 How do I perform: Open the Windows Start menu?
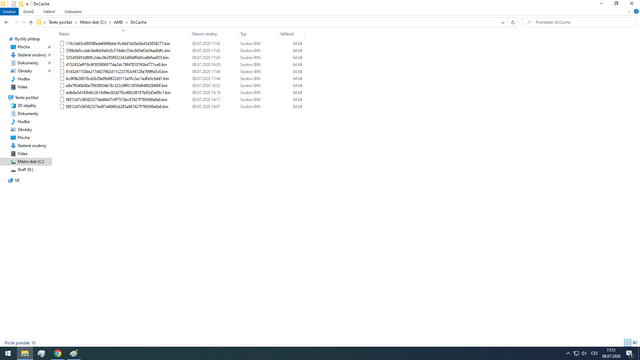coord(8,353)
